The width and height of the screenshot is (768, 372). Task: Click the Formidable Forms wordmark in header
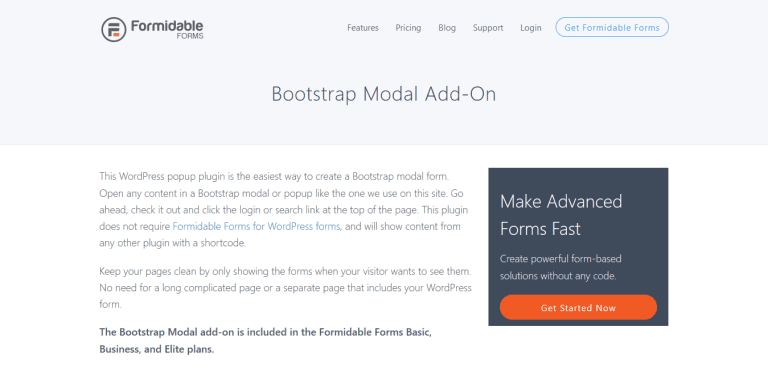coord(167,26)
